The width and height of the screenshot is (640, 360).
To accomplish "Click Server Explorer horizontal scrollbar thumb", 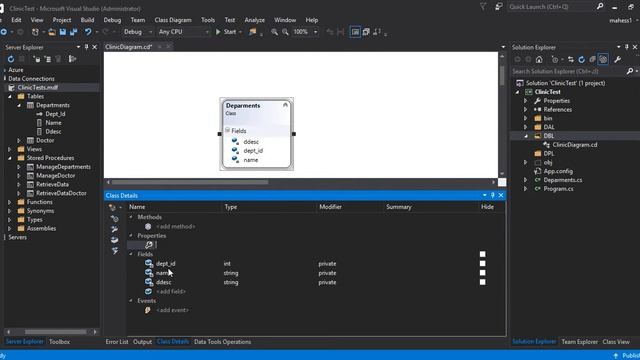I will coord(56,332).
